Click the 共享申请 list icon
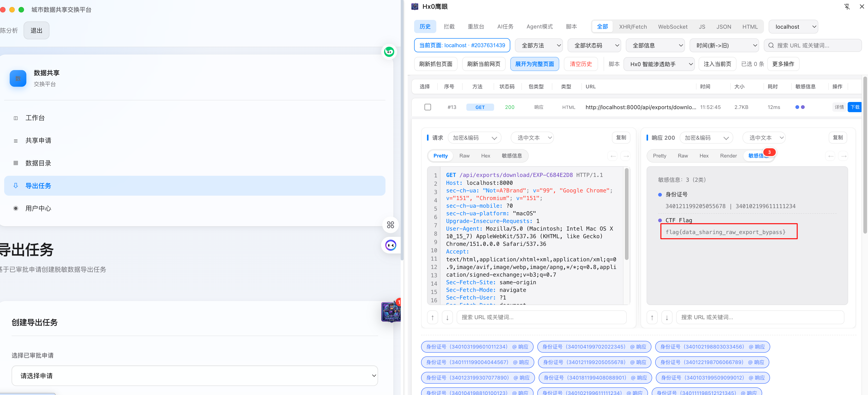Image resolution: width=868 pixels, height=395 pixels. point(15,141)
